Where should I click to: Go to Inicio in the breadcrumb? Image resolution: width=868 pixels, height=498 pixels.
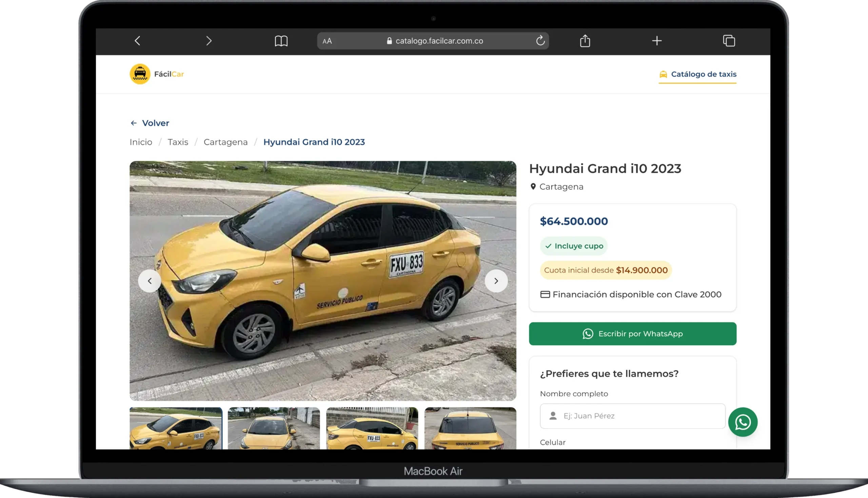[x=141, y=142]
